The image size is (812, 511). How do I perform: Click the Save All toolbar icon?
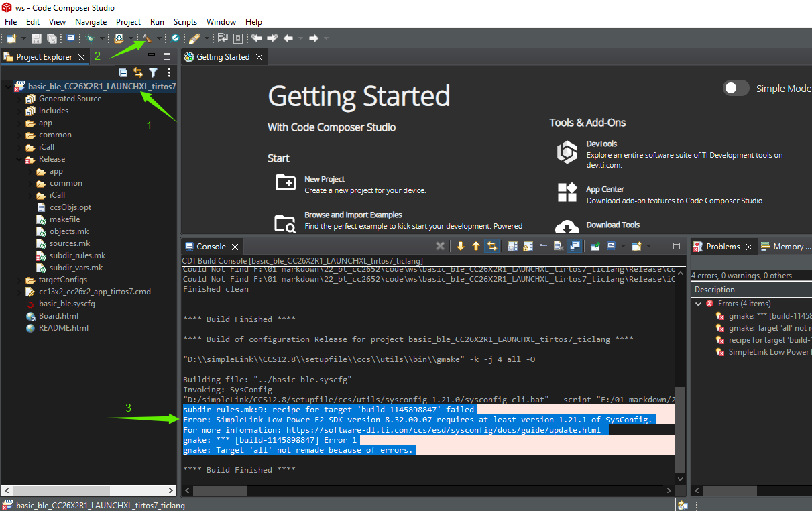pyautogui.click(x=52, y=38)
